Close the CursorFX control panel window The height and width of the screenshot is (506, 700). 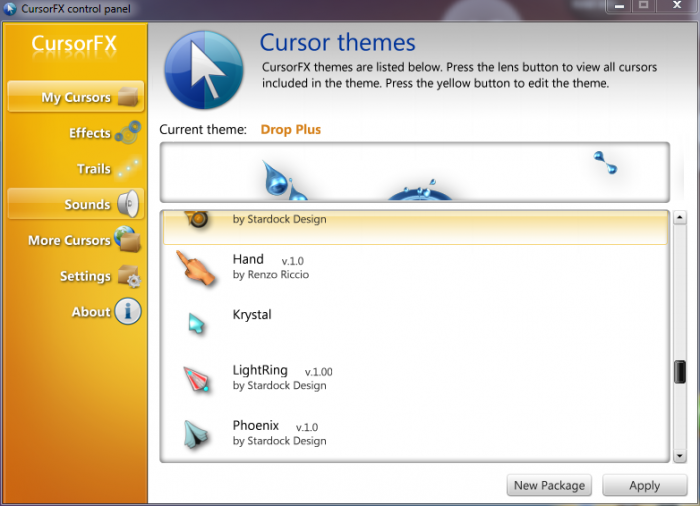click(677, 5)
